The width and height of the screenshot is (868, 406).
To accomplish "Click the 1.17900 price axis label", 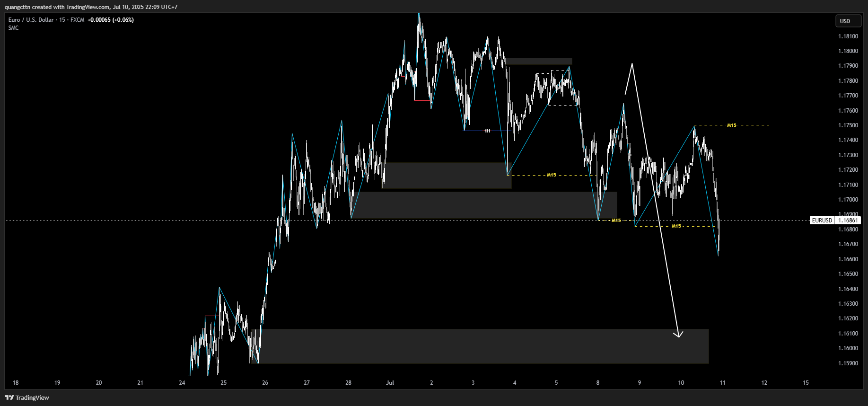I will point(848,66).
